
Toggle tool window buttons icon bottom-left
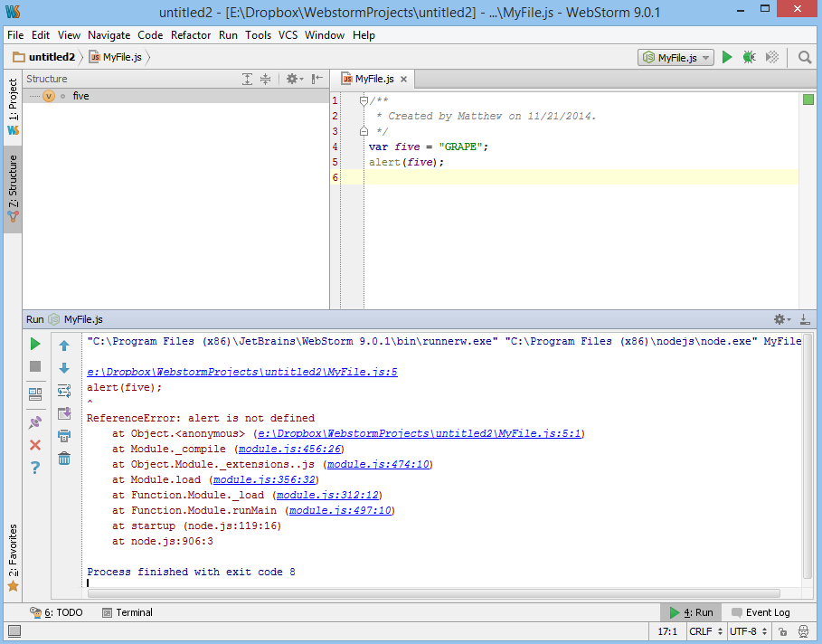click(x=14, y=631)
